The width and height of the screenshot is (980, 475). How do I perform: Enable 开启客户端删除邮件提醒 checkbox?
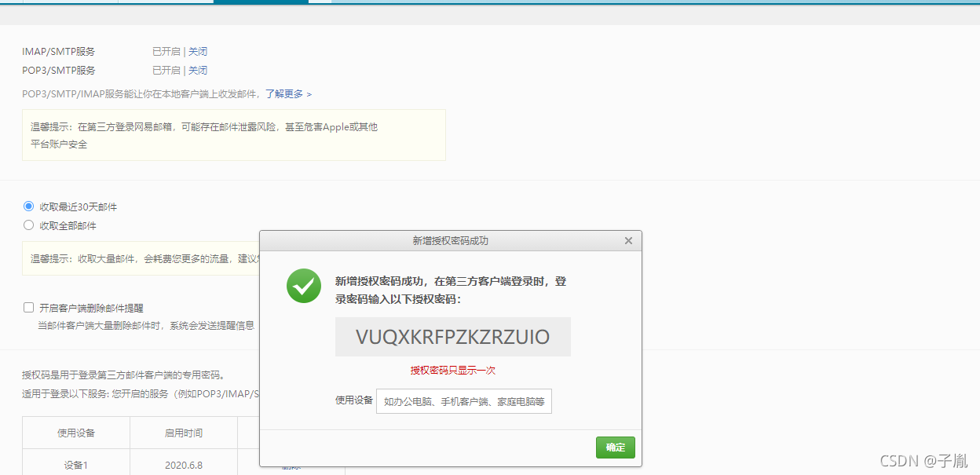(x=29, y=307)
